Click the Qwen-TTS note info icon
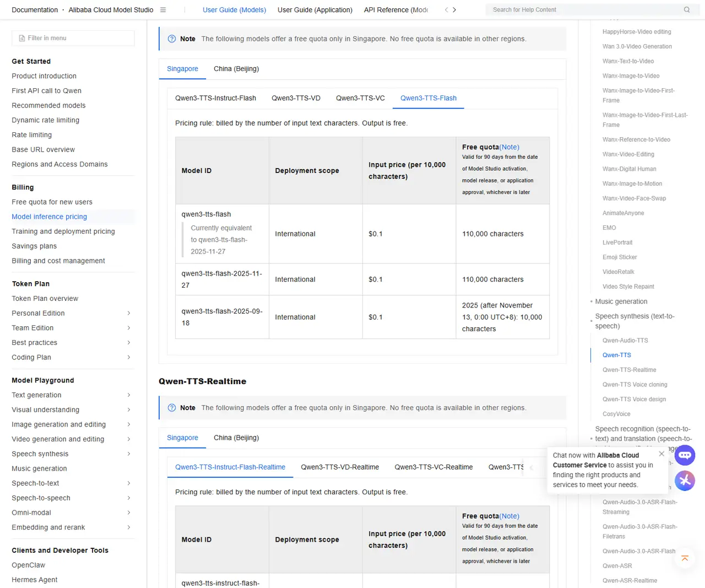This screenshot has height=588, width=705. pyautogui.click(x=172, y=39)
